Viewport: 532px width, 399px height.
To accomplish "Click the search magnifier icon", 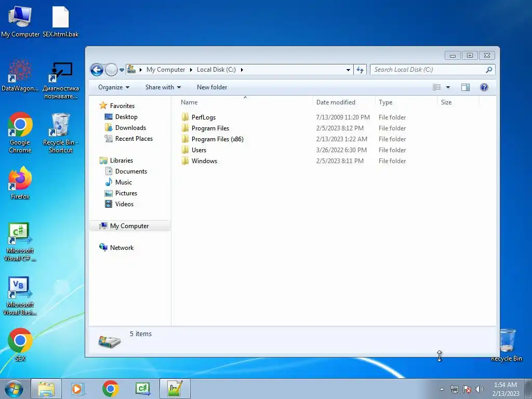I will [489, 70].
